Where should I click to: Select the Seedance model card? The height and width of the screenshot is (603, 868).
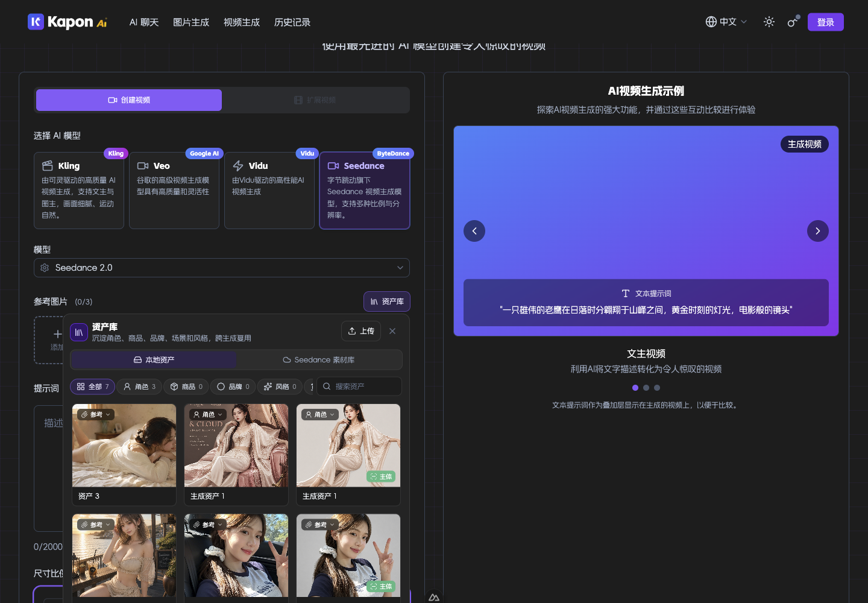(365, 191)
